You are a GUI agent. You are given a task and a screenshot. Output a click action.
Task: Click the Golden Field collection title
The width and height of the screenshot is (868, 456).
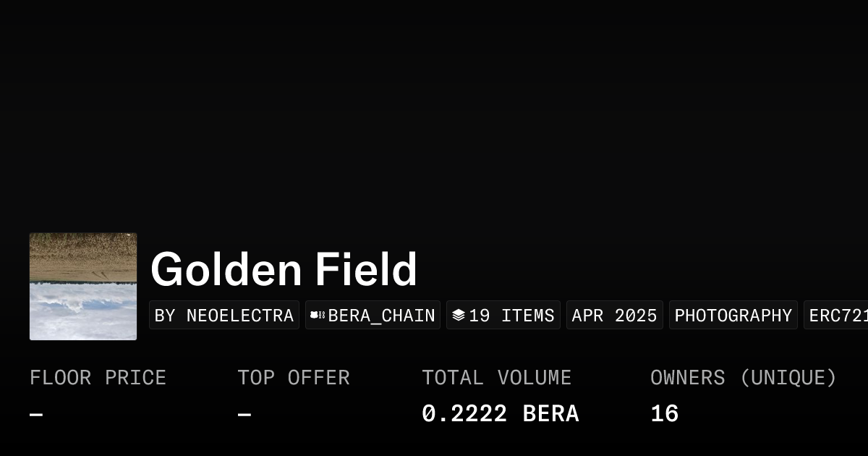tap(284, 269)
